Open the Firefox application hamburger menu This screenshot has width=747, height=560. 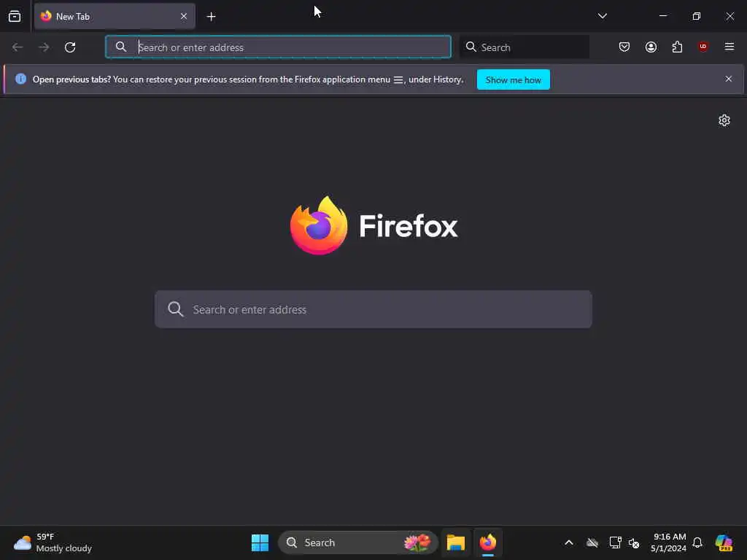coord(729,47)
